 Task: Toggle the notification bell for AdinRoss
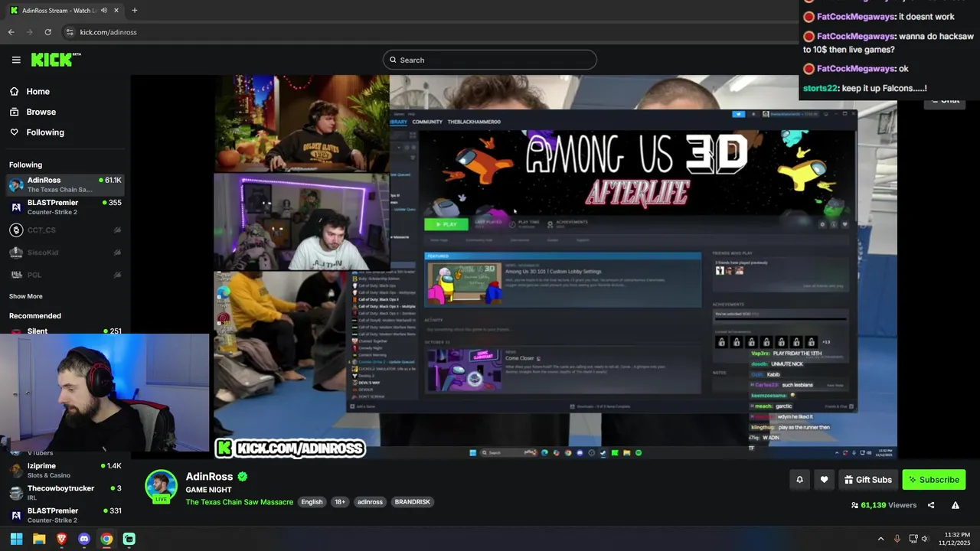[x=799, y=480]
